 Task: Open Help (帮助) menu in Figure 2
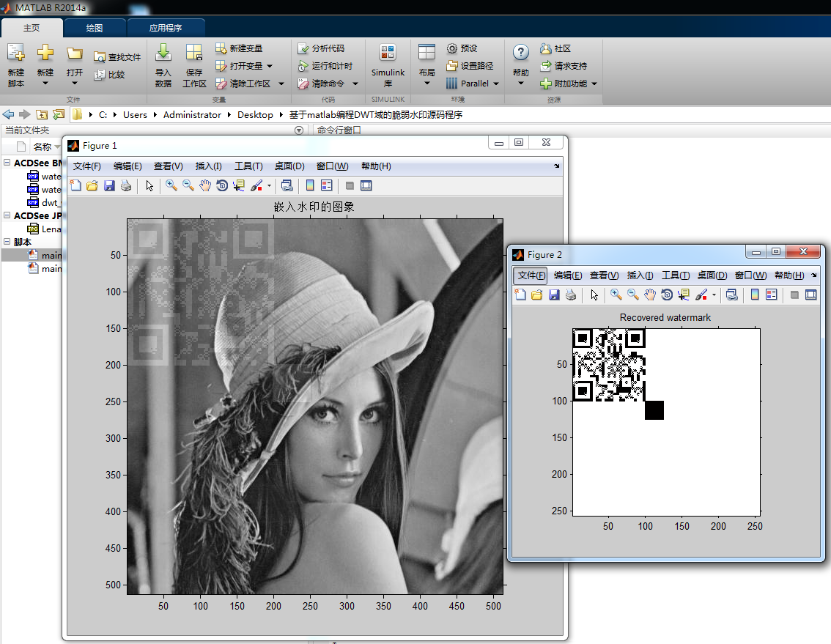click(789, 275)
